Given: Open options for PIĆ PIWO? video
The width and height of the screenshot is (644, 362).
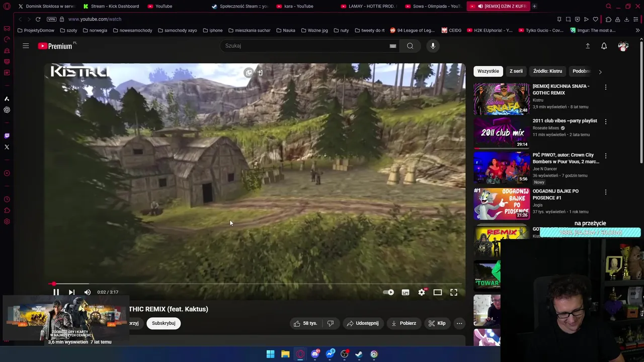Looking at the screenshot, I should tap(606, 156).
